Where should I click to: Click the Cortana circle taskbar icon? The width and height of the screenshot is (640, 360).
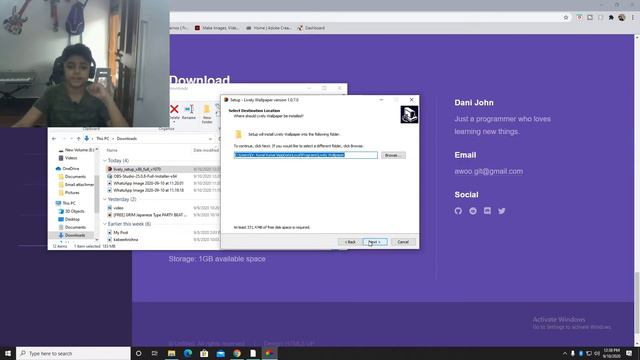pyautogui.click(x=138, y=353)
